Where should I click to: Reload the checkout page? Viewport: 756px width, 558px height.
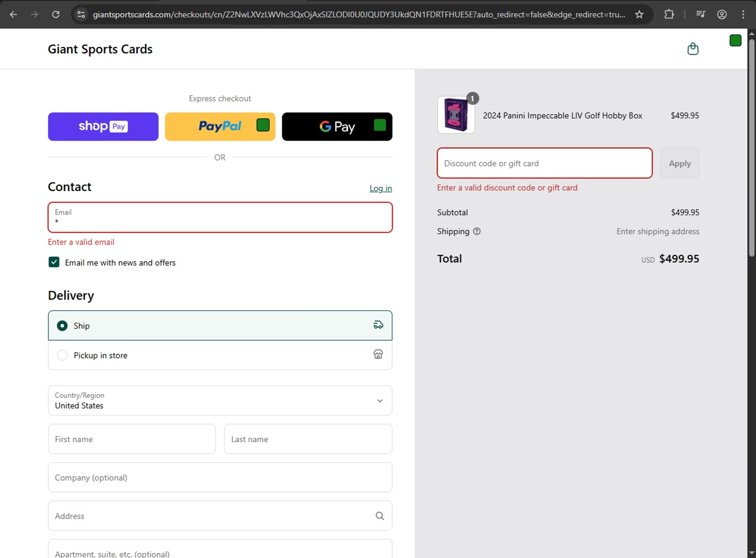click(x=56, y=14)
